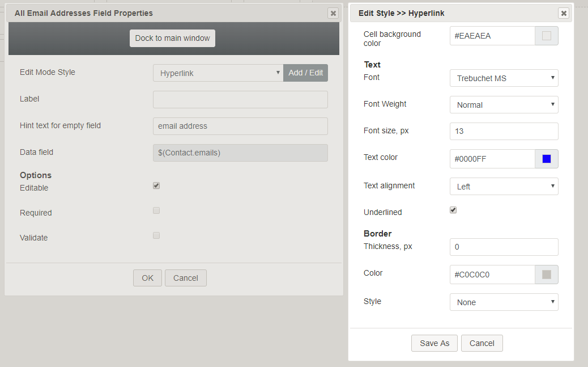Viewport: 588px width, 367px height.
Task: Close the Edit Style Hyperlink panel
Action: pyautogui.click(x=564, y=13)
